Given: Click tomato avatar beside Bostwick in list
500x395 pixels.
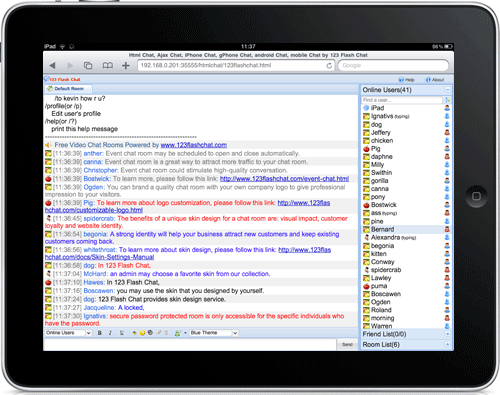Looking at the screenshot, I should (x=366, y=205).
